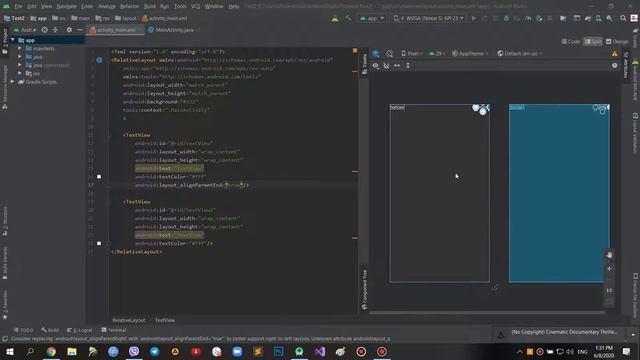Open the TODO tool window
Image resolution: width=640 pixels, height=360 pixels.
coord(24,330)
